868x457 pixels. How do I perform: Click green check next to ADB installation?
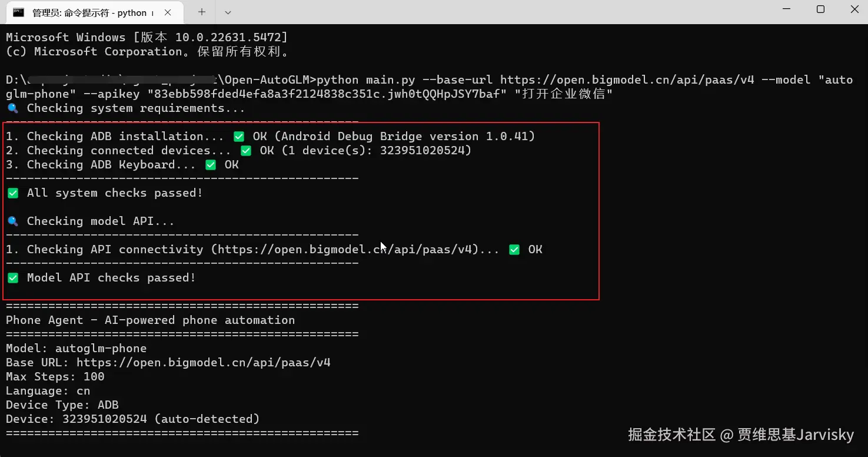pyautogui.click(x=238, y=137)
